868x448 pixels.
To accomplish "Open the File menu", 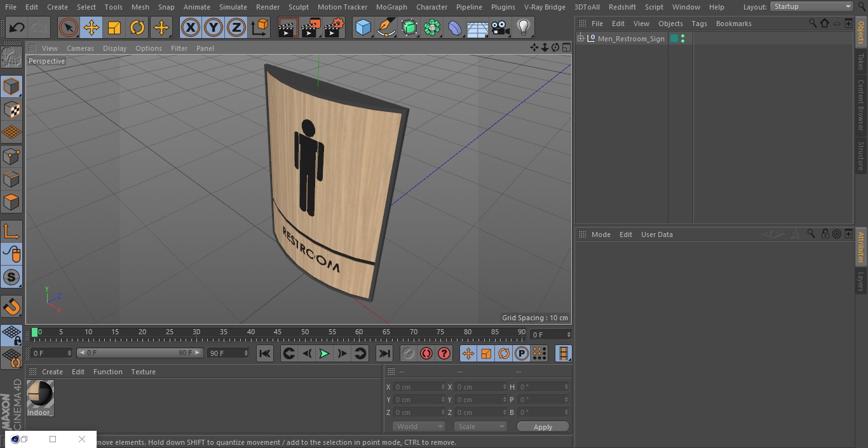I will point(11,7).
